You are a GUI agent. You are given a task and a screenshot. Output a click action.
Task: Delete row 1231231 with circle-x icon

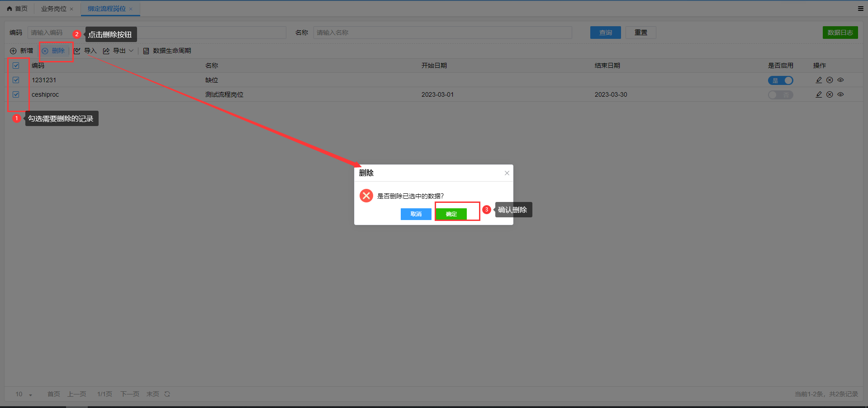[830, 80]
